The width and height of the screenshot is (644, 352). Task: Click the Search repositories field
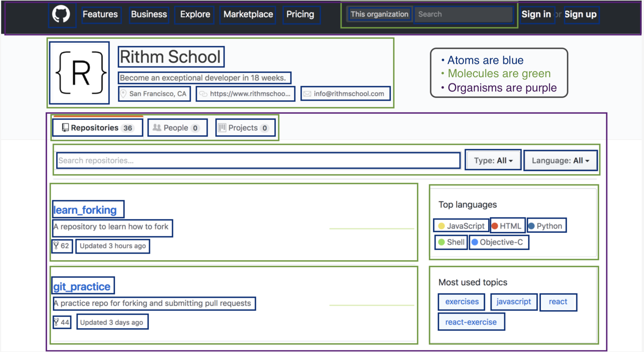click(258, 161)
